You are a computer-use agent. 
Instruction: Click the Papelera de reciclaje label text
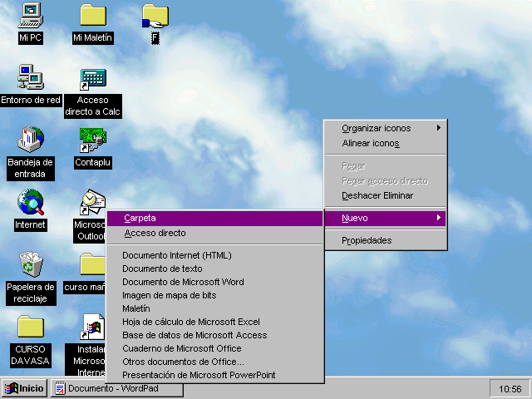click(31, 293)
